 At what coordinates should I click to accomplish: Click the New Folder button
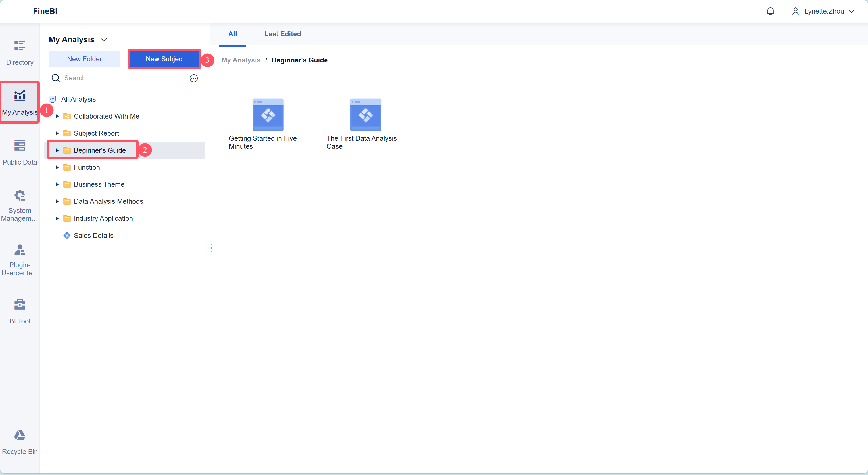point(84,59)
